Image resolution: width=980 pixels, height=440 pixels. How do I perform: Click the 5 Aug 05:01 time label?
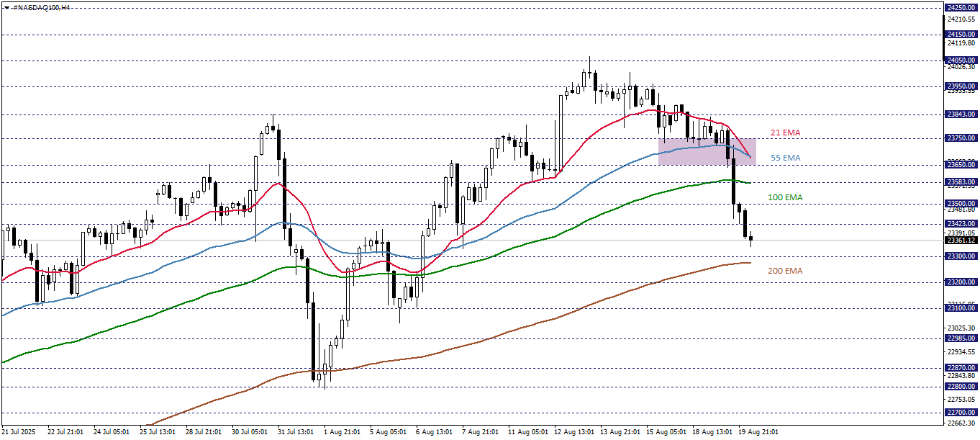[387, 432]
